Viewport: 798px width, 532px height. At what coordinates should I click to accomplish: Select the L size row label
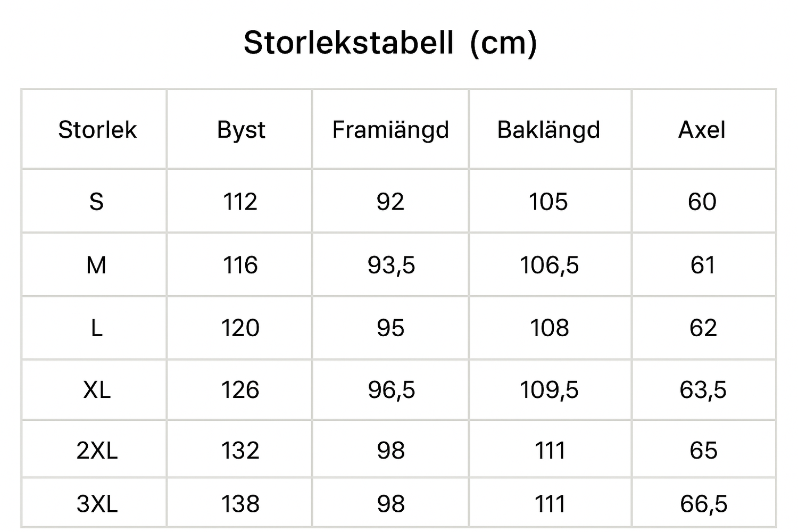(96, 328)
